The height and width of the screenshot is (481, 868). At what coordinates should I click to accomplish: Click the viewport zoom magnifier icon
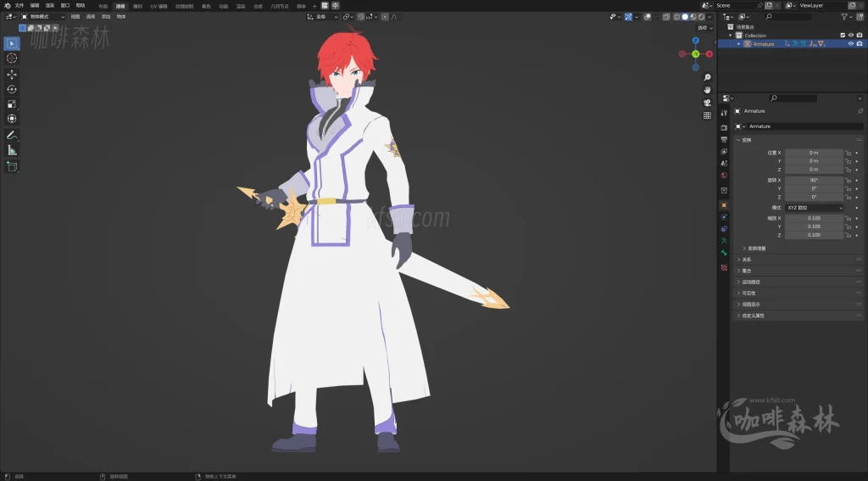(x=707, y=77)
